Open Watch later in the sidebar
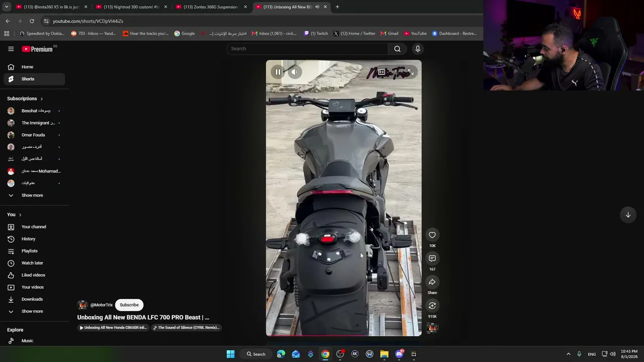The height and width of the screenshot is (362, 644). (34, 263)
